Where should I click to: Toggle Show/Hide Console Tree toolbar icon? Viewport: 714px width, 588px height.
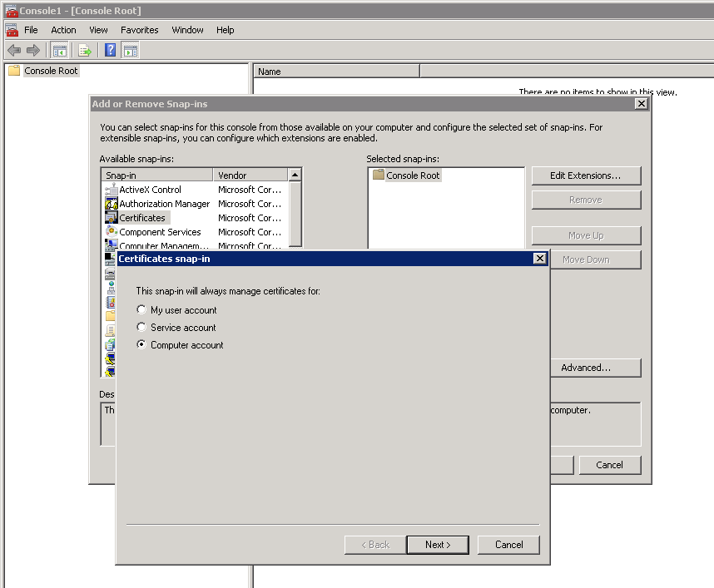click(x=60, y=50)
